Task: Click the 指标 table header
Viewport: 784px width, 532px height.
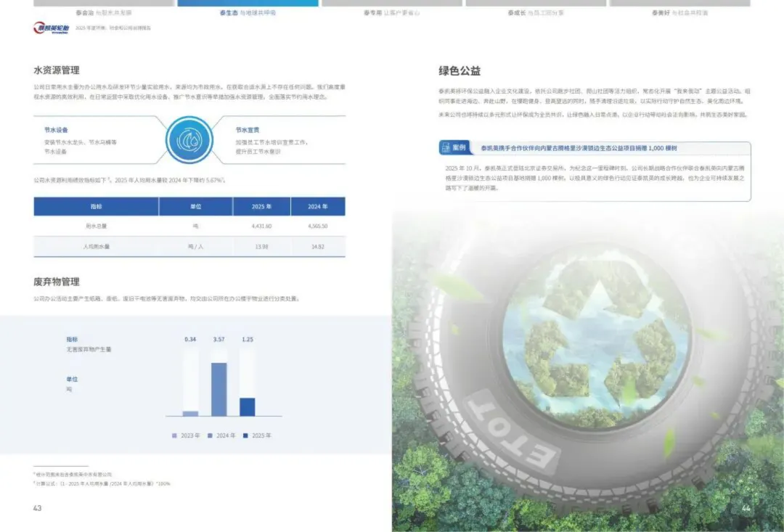Action: click(96, 207)
